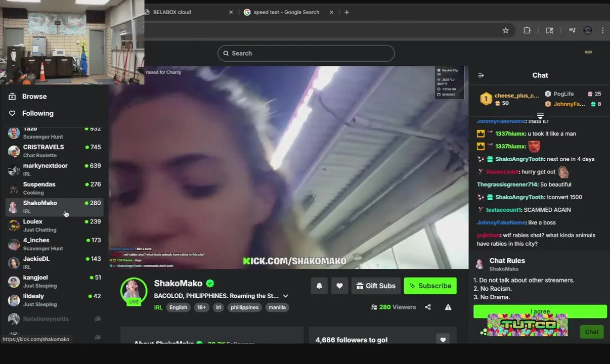Click PogLife in gift leaderboard

pyautogui.click(x=563, y=94)
